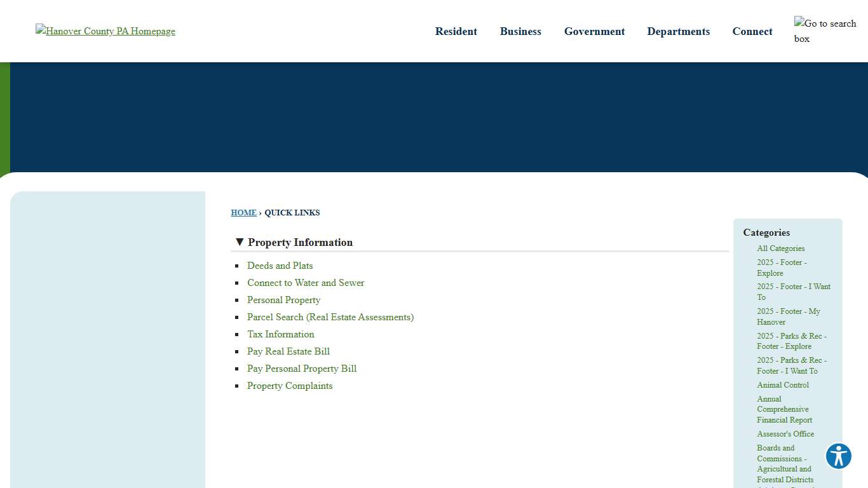Open the Animal Control category
This screenshot has width=868, height=488.
pyautogui.click(x=783, y=385)
